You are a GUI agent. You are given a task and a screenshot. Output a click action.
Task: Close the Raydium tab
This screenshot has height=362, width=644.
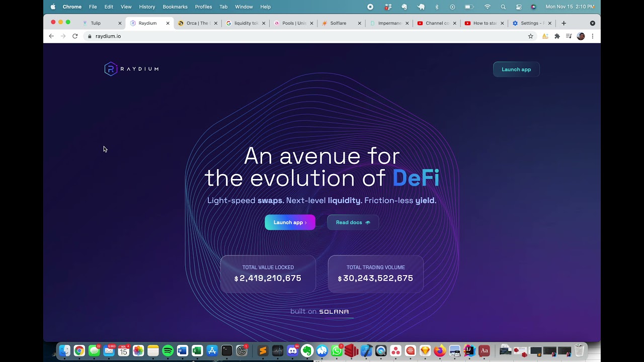click(168, 23)
